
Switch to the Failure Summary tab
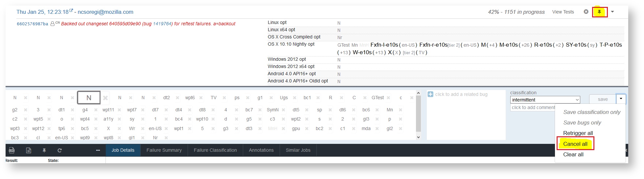tap(164, 150)
